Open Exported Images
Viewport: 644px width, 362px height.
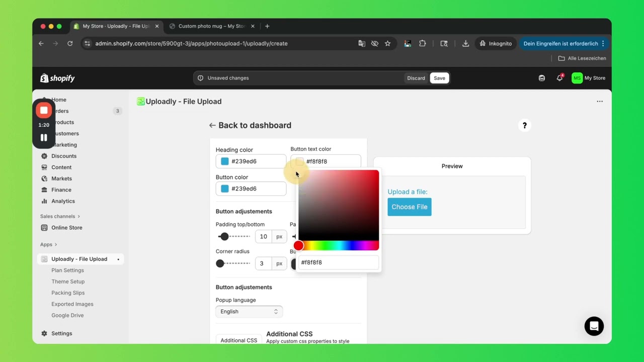click(x=72, y=304)
